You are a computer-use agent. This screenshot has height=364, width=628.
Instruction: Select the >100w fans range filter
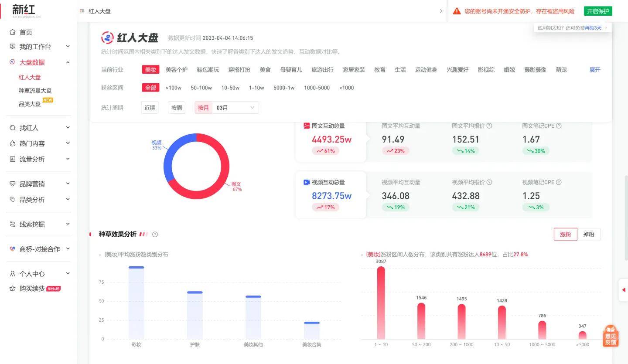(174, 87)
